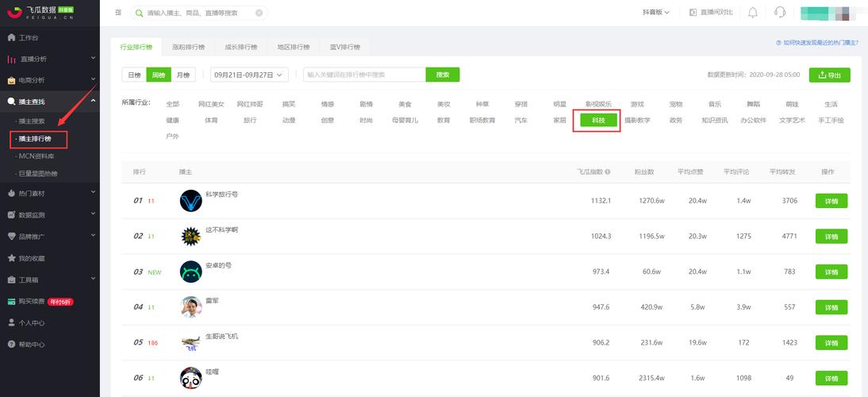This screenshot has height=397, width=868.
Task: Click the 个人中心 user icon
Action: [11, 323]
